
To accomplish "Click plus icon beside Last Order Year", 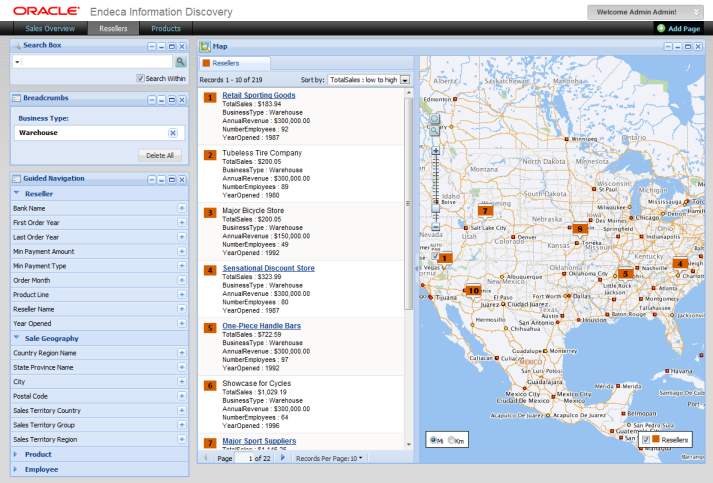I will (181, 237).
